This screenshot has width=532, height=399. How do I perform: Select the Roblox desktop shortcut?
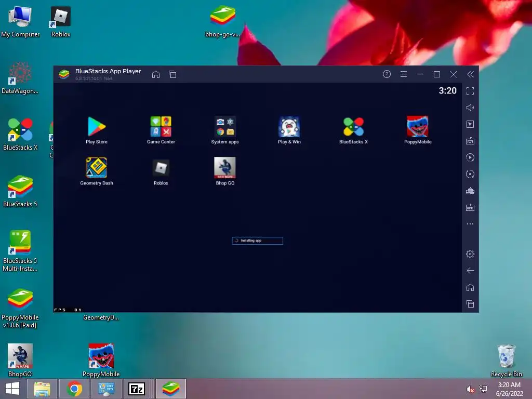point(61,21)
